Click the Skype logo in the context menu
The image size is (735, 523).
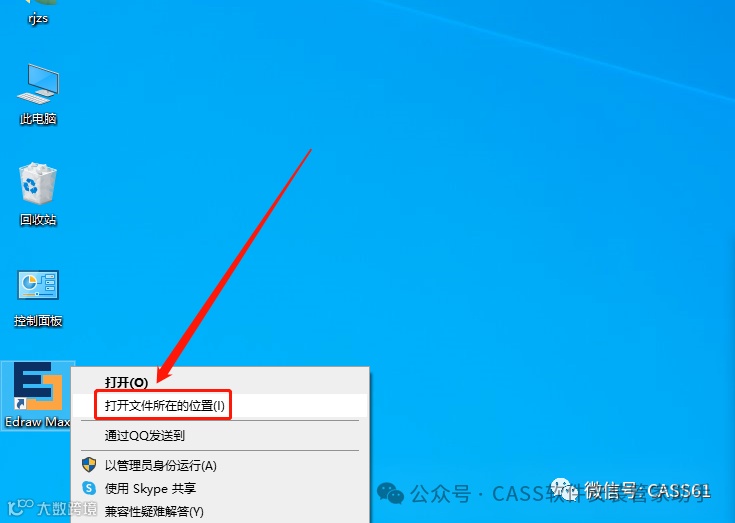89,488
